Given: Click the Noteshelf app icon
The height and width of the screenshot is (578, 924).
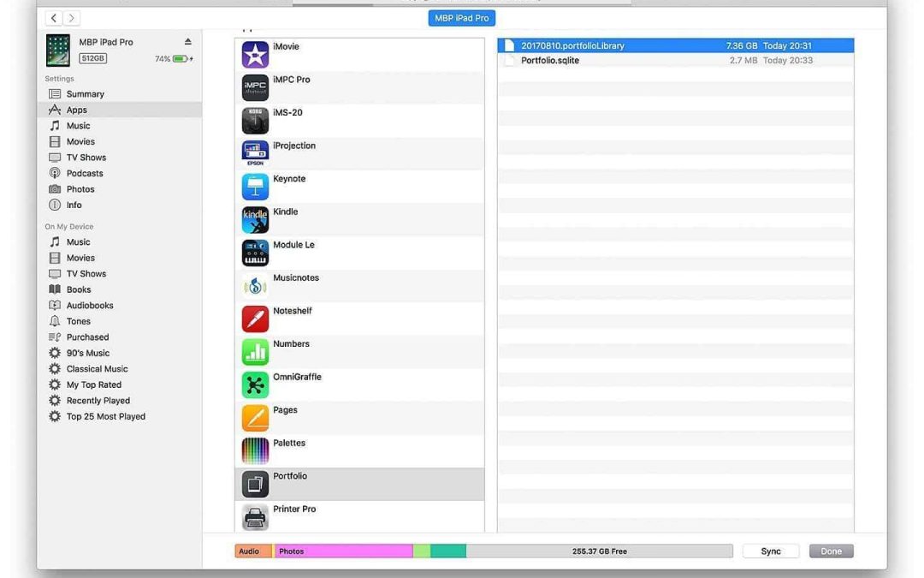Looking at the screenshot, I should tap(255, 319).
